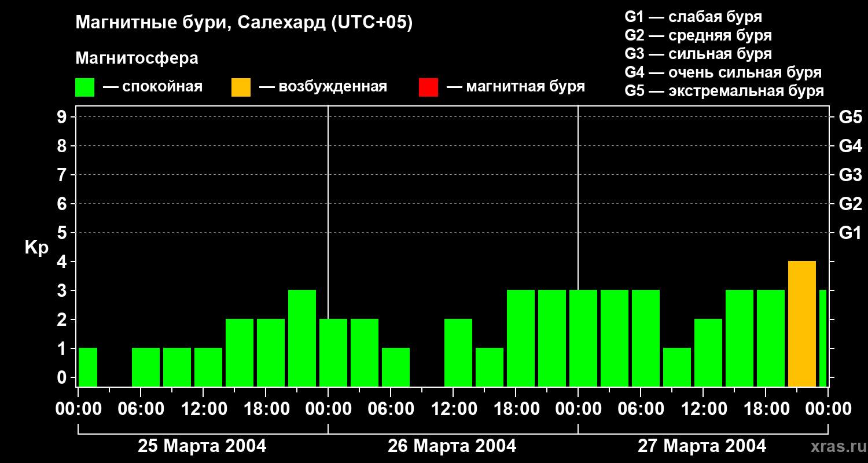Click the '25 Марта 2004' date label
The height and width of the screenshot is (463, 868).
pos(202,446)
